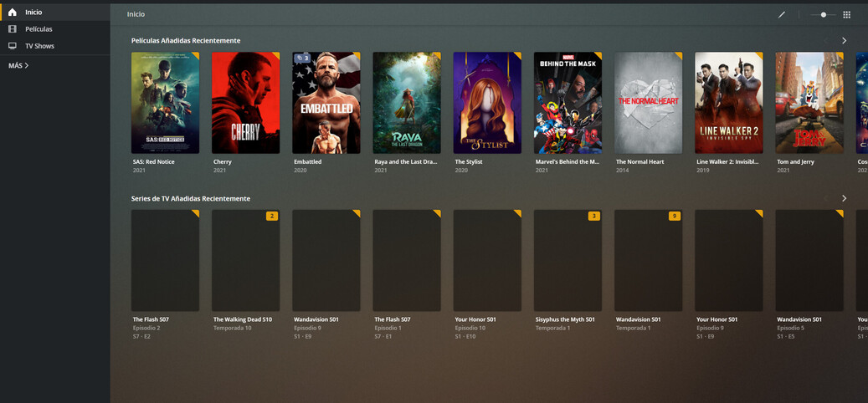Click Episodio 10 under Your Honor S01

pyautogui.click(x=470, y=328)
